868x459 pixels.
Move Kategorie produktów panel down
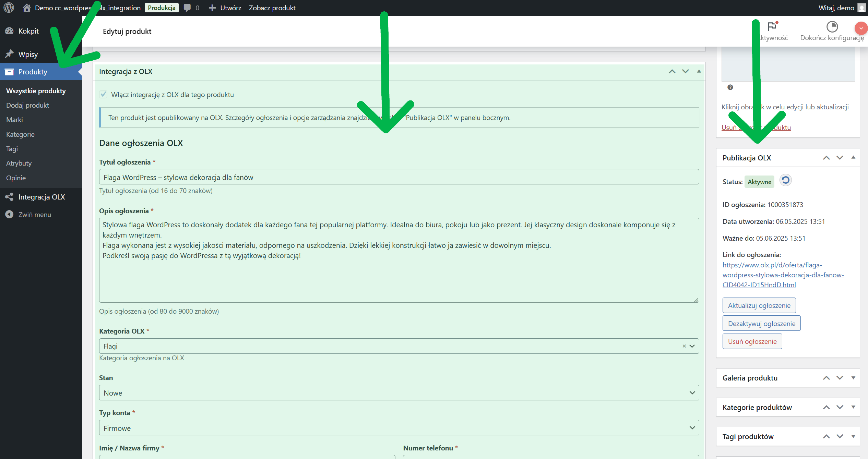[840, 407]
